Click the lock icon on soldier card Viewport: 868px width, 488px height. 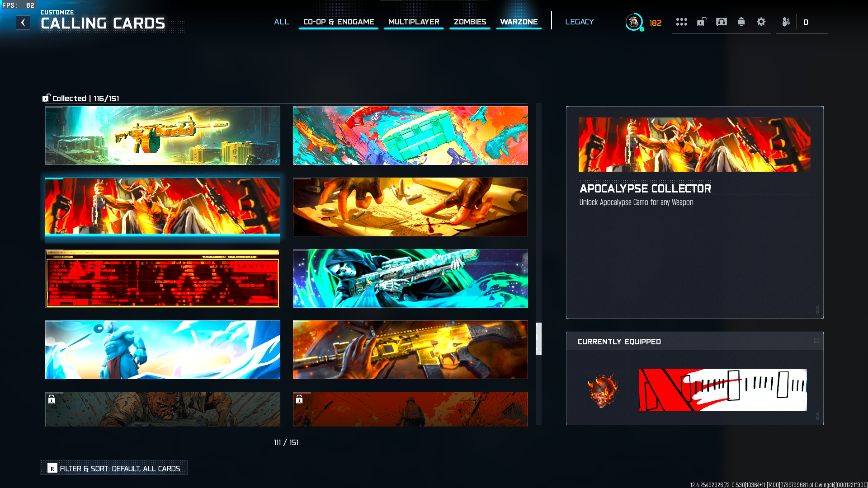[52, 399]
